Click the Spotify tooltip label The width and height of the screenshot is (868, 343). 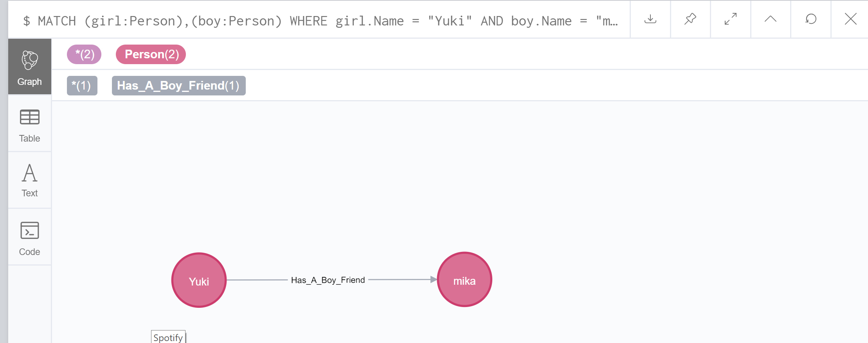coord(168,337)
